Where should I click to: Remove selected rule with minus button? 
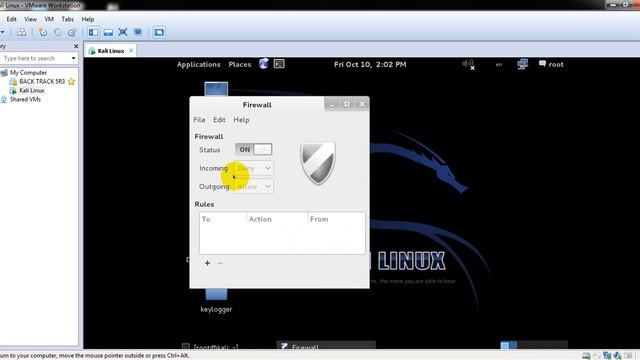(x=220, y=263)
